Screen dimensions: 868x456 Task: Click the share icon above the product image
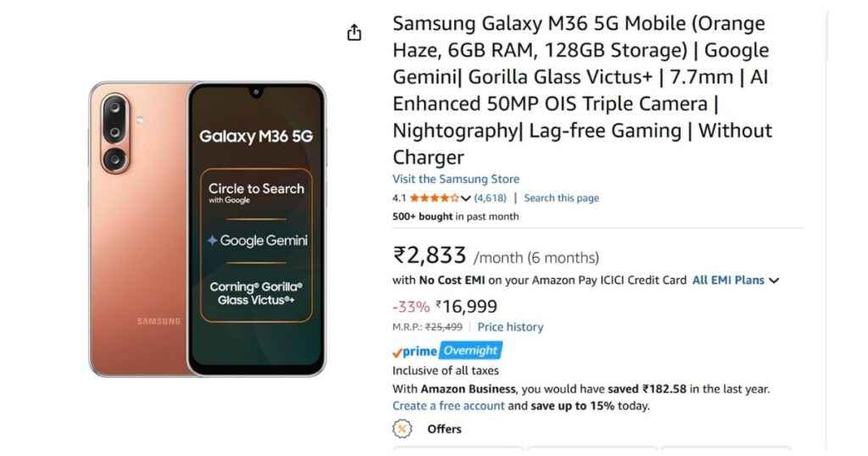[354, 32]
